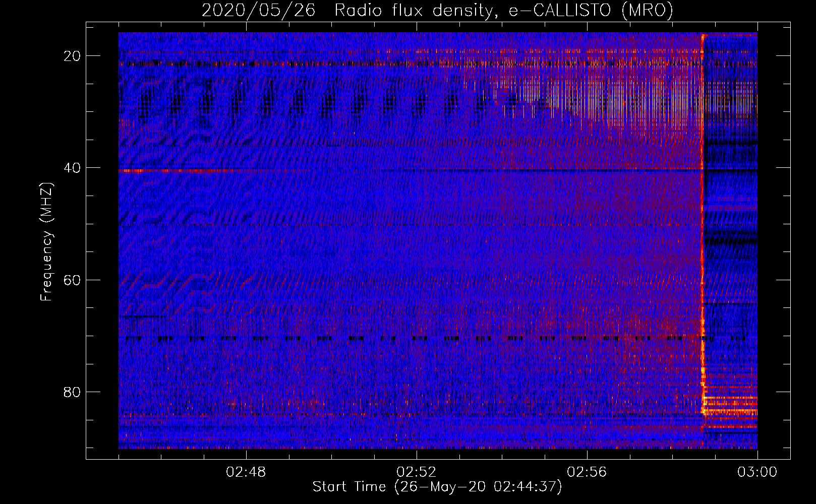Viewport: 816px width, 504px height.
Task: Click the 80 MHz frequency tick label
Action: tap(73, 392)
